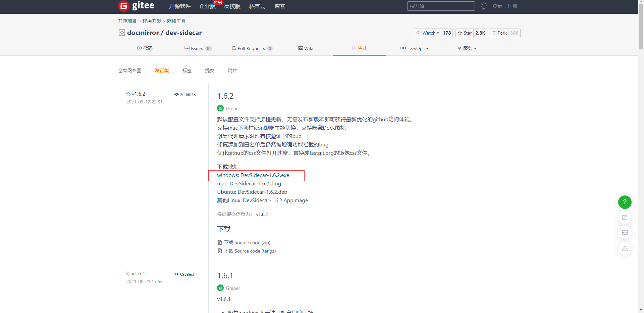This screenshot has width=644, height=313.
Task: Click the scrollbar down arrow
Action: pyautogui.click(x=641, y=310)
